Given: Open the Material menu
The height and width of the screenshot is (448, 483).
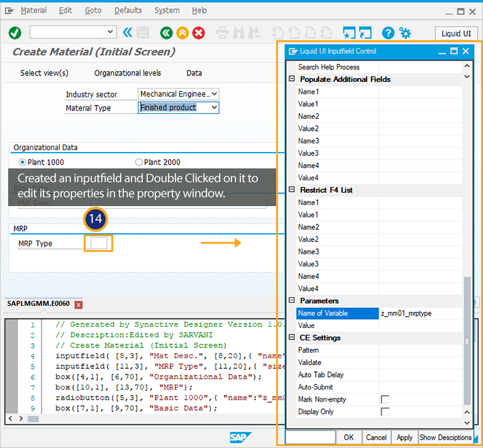Looking at the screenshot, I should pyautogui.click(x=33, y=11).
